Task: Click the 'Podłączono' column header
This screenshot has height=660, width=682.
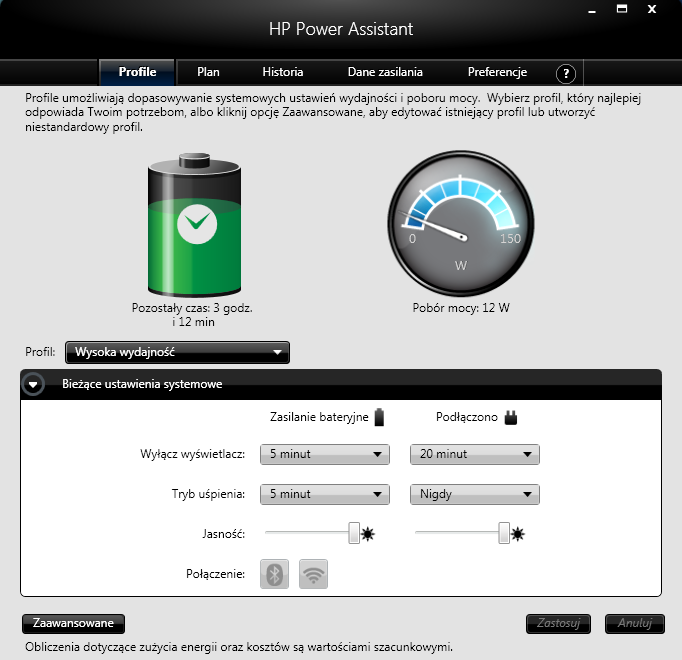Action: (x=467, y=417)
